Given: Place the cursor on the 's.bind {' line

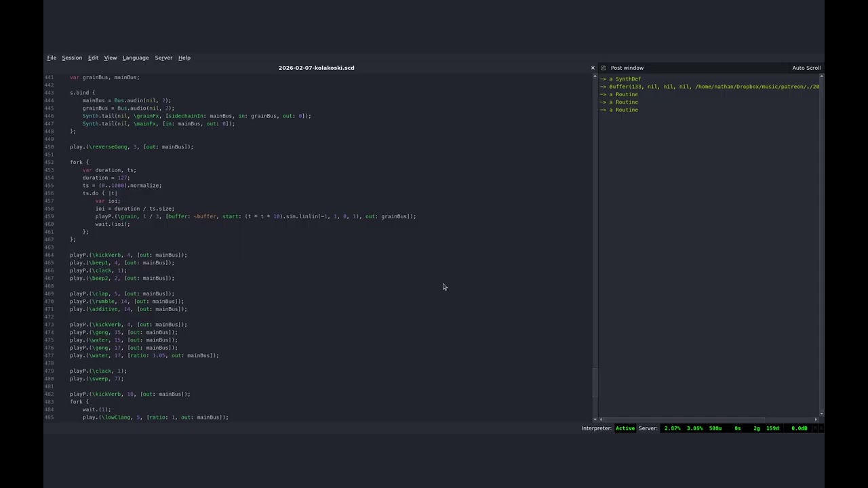Looking at the screenshot, I should point(82,93).
